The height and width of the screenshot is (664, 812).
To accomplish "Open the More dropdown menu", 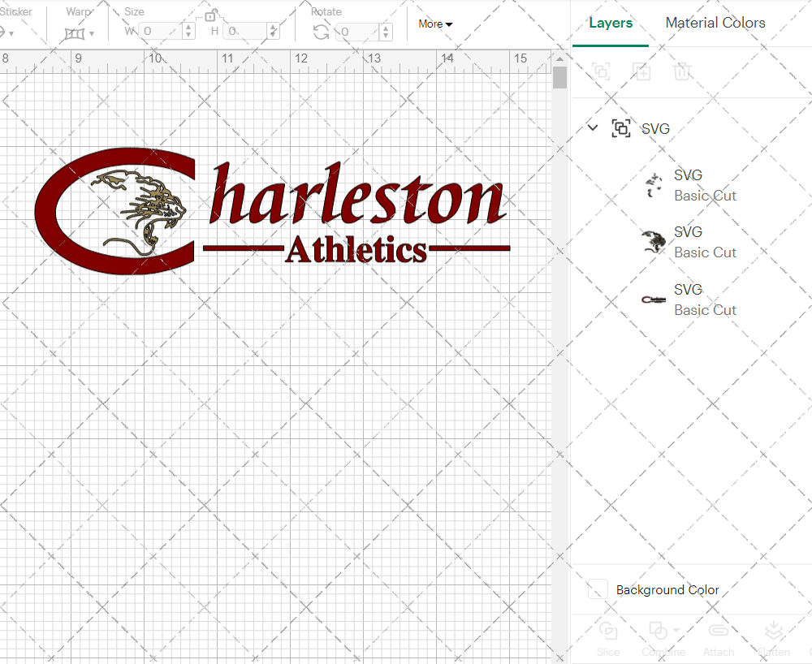I will (x=435, y=24).
